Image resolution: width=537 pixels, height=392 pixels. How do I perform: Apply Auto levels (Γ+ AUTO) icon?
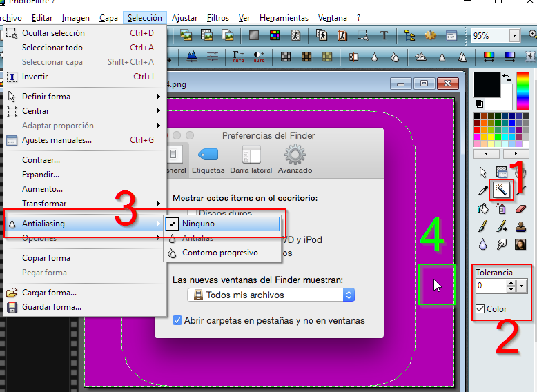click(x=238, y=57)
